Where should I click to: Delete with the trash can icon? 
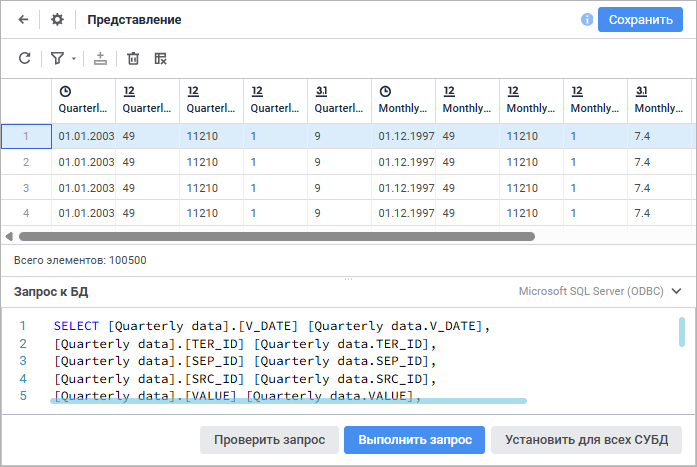(133, 58)
